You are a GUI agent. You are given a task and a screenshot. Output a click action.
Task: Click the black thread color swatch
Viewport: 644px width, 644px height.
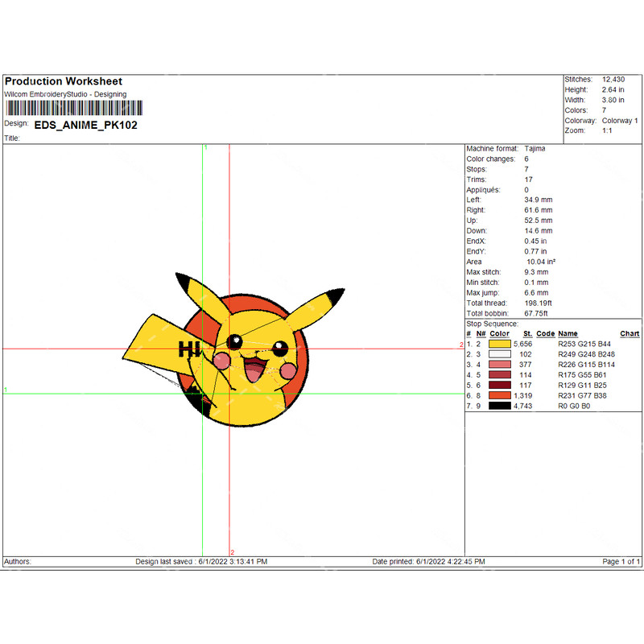pyautogui.click(x=500, y=407)
